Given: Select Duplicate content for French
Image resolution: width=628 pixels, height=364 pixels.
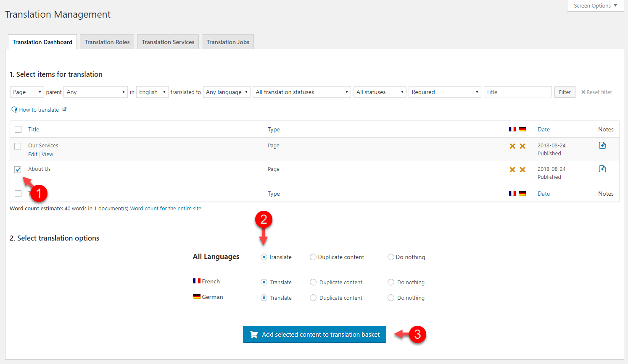Looking at the screenshot, I should click(x=313, y=282).
